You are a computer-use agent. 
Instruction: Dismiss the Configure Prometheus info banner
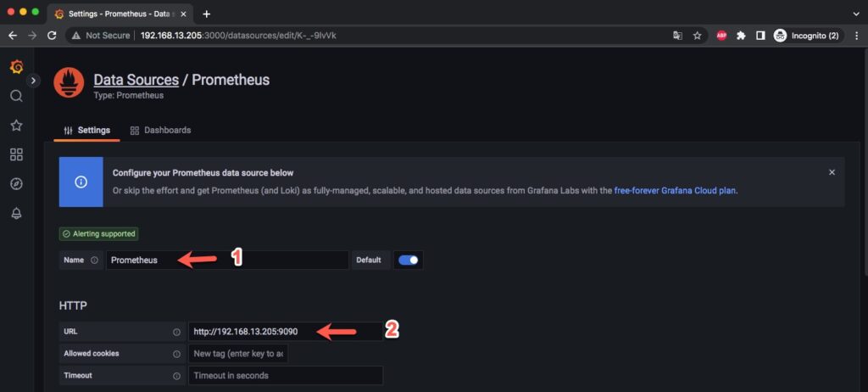(832, 172)
